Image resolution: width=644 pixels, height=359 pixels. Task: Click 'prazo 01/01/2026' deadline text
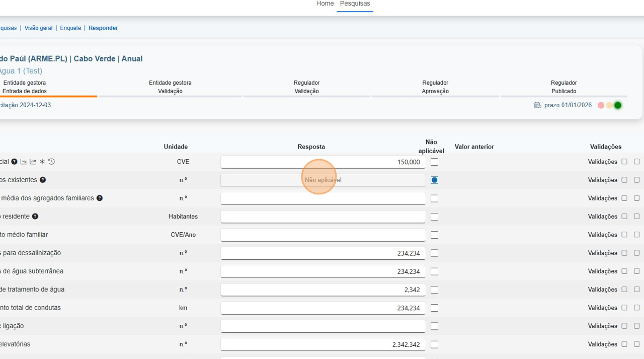[568, 105]
